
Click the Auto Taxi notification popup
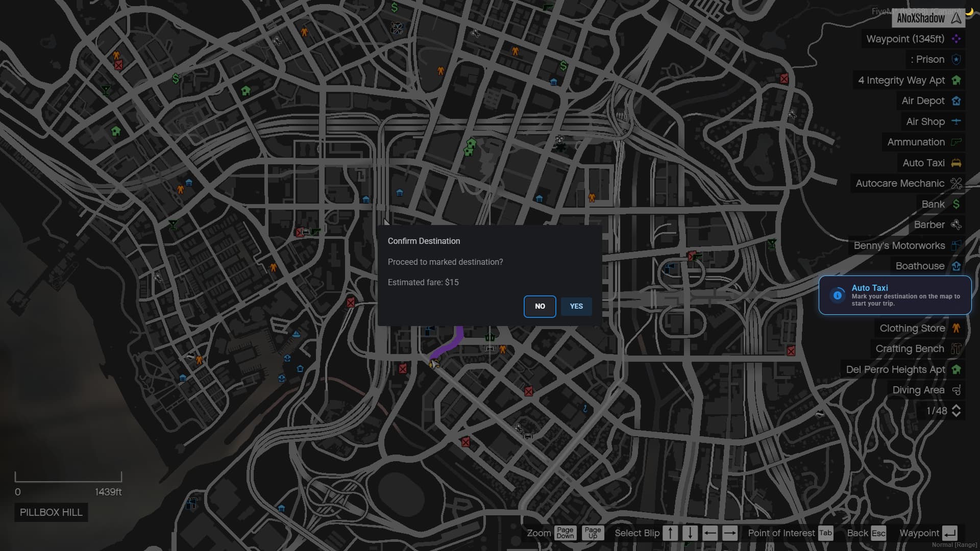[895, 295]
